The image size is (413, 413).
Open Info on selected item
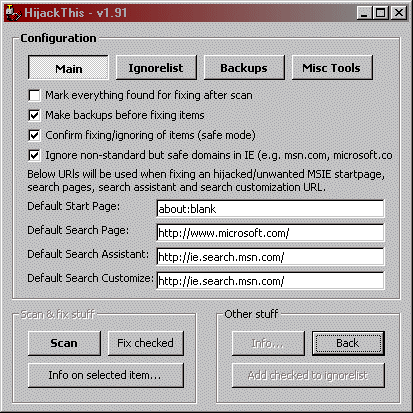click(106, 375)
